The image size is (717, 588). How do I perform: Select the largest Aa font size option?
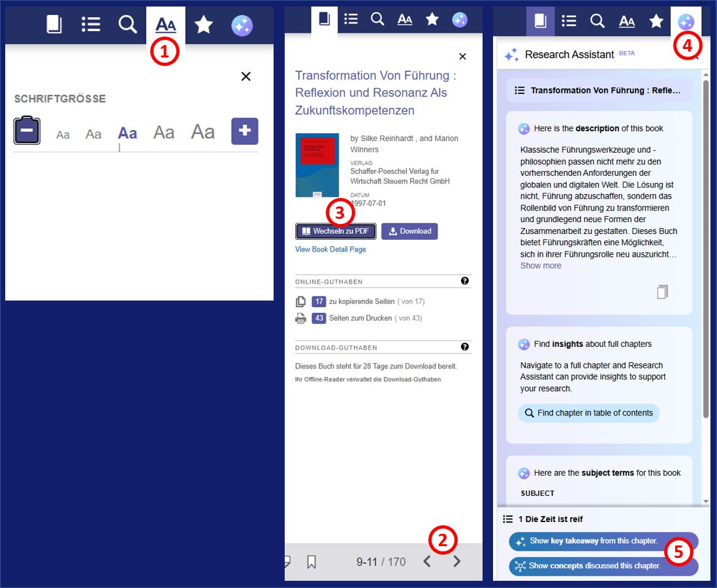202,133
